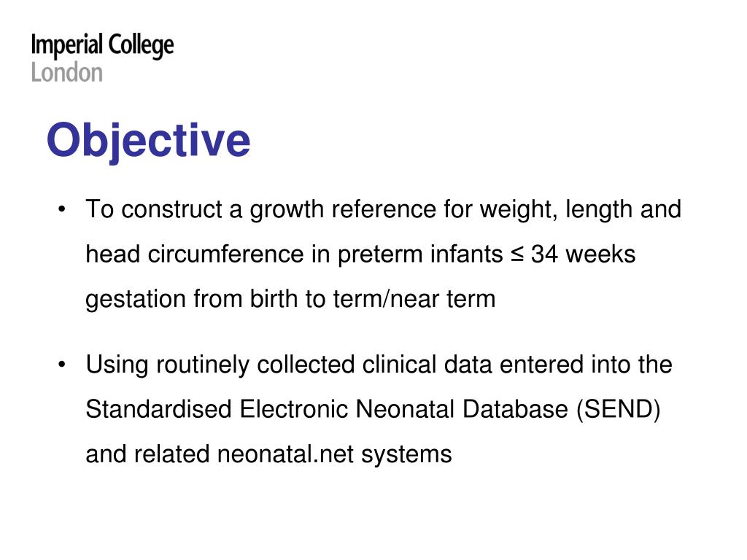Click the second bullet point marker

pyautogui.click(x=61, y=365)
